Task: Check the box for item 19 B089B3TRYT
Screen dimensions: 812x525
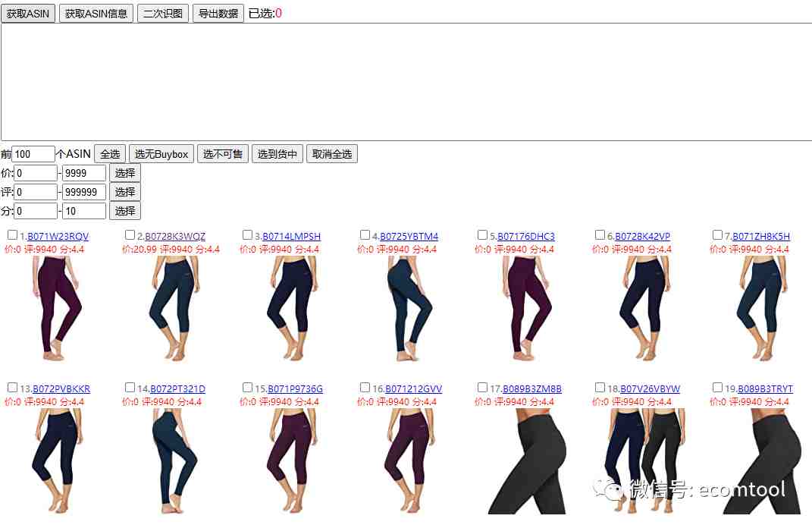Action: (x=718, y=387)
